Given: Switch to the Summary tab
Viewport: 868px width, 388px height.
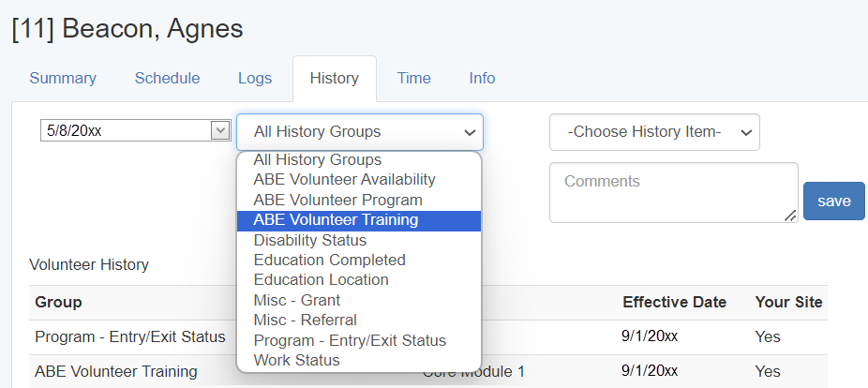Looking at the screenshot, I should pos(63,79).
